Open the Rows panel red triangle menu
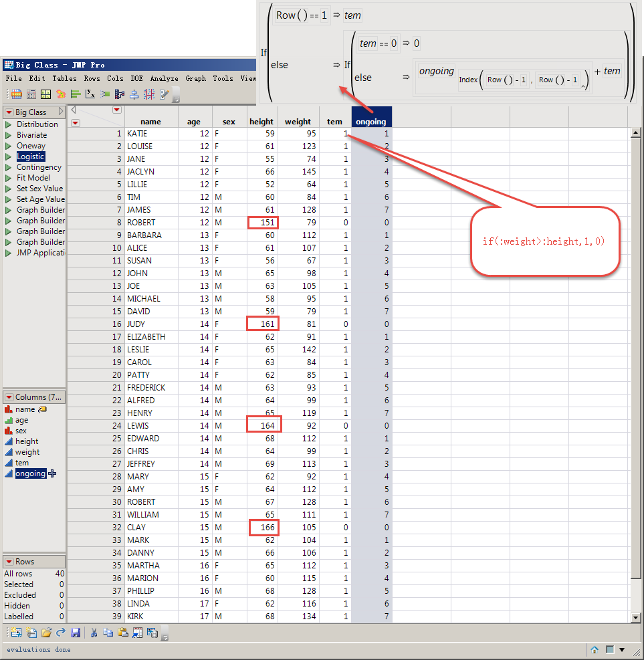644x660 pixels. [9, 562]
